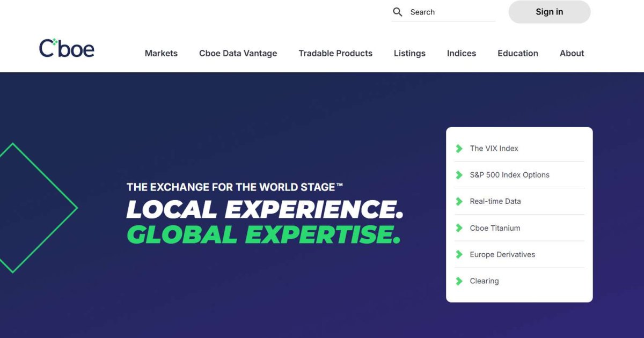Open the Education menu
Screen dimensions: 644x338
pos(518,53)
